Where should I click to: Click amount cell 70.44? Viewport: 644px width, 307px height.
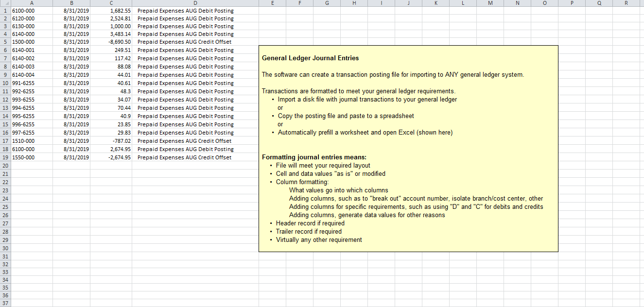[111, 108]
